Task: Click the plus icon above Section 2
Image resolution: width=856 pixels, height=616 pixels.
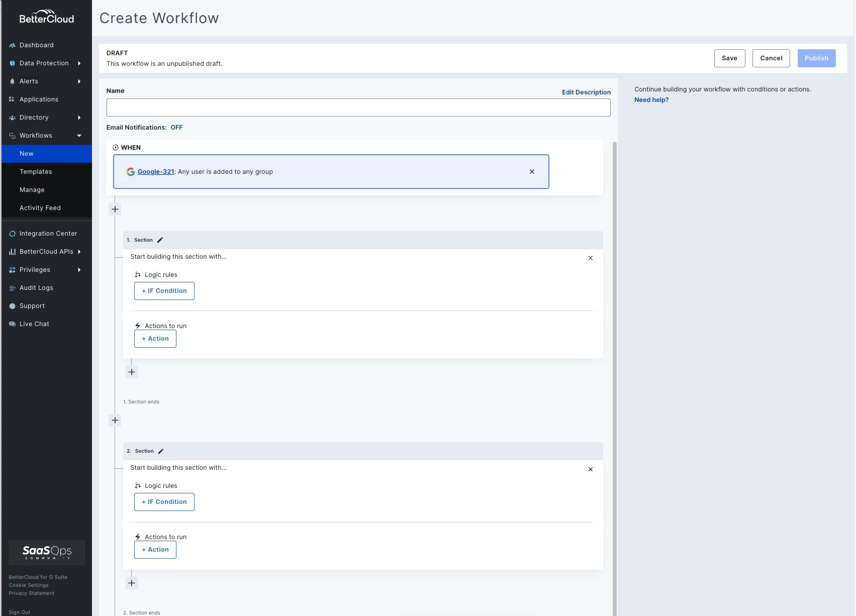Action: (115, 420)
